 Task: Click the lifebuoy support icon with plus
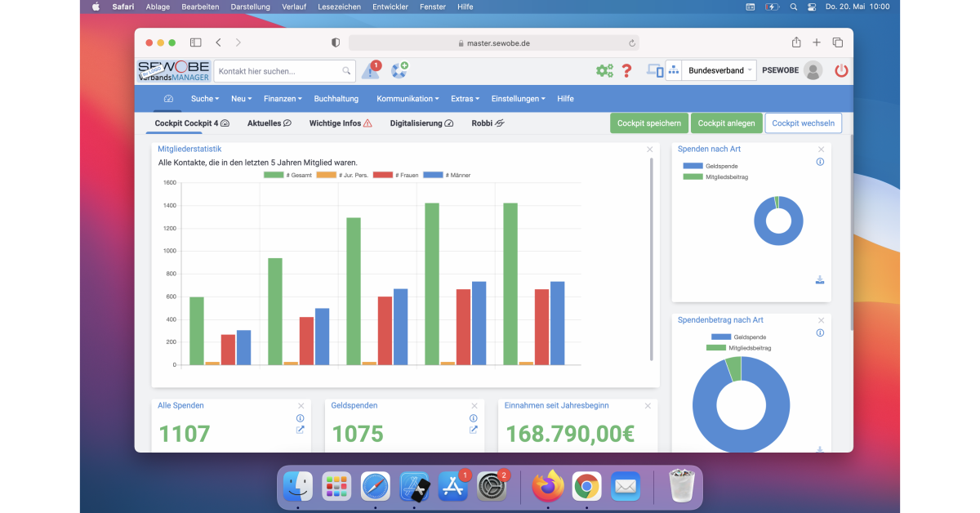[x=399, y=70]
